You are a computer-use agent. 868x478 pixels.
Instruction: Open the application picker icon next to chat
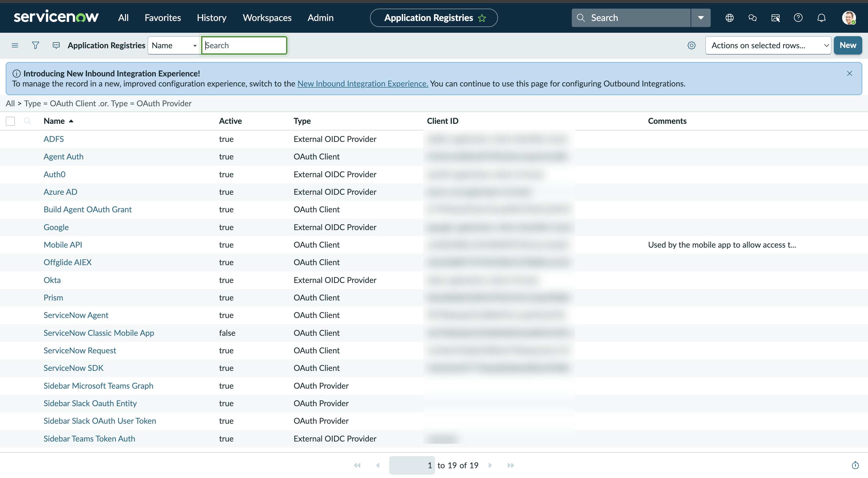click(x=775, y=18)
